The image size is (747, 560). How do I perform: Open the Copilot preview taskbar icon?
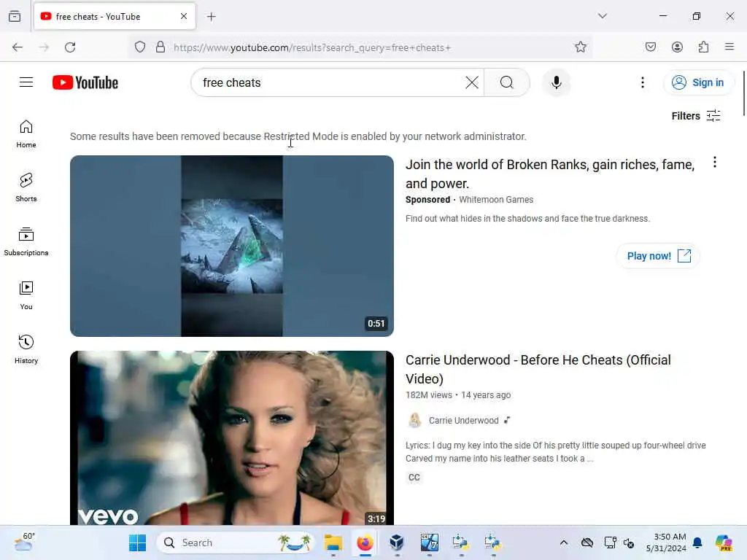(723, 542)
